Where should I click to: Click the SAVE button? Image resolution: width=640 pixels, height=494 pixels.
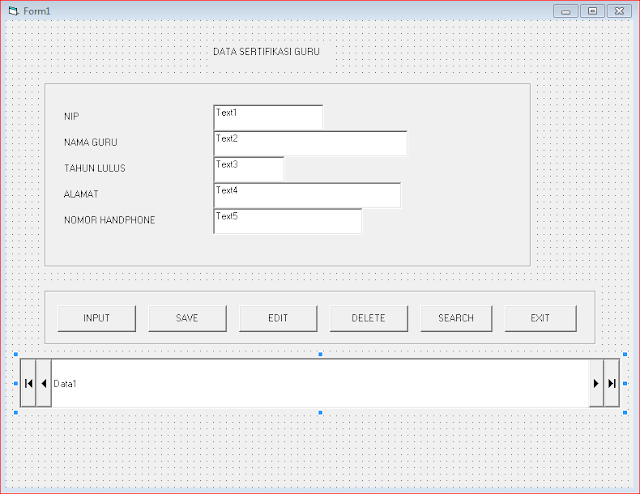(187, 318)
